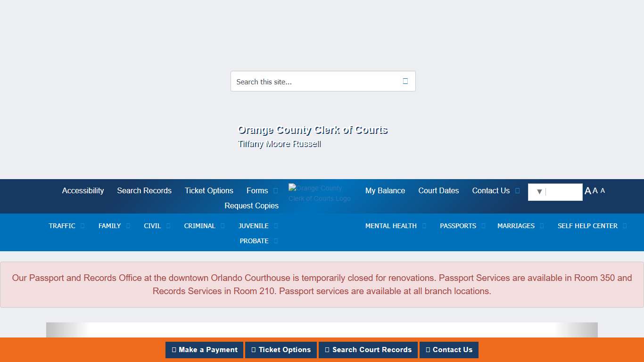Screen dimensions: 644x362
Task: Click into the Search this site field
Action: 314,82
